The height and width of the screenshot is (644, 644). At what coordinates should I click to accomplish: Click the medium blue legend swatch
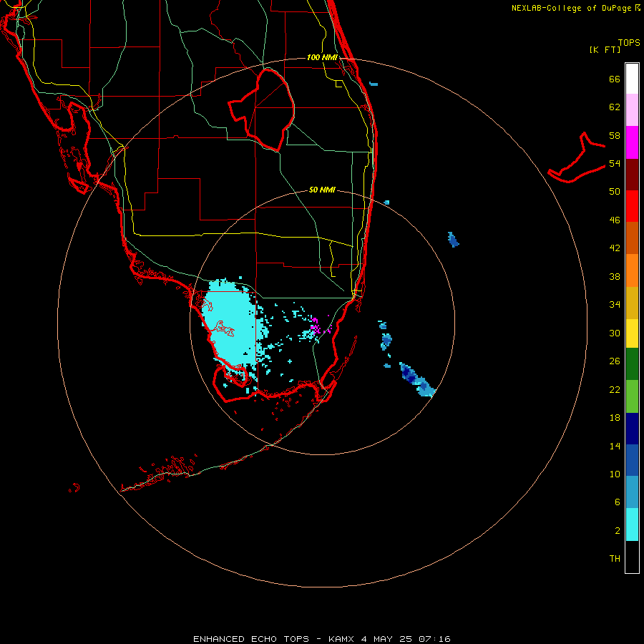(632, 460)
